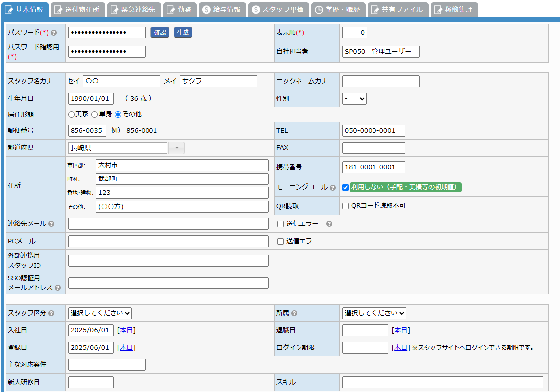Click help icon beside SSO認証用メールアドレス label
The height and width of the screenshot is (392, 560).
pyautogui.click(x=58, y=288)
